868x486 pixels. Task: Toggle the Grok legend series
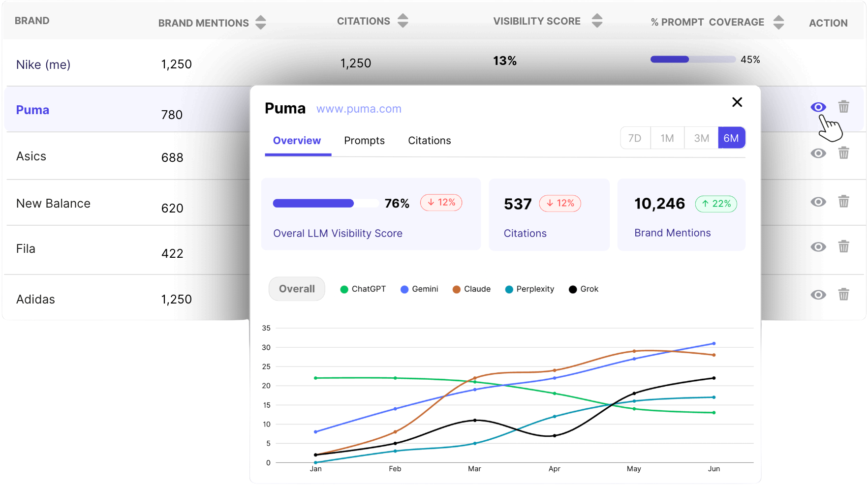pyautogui.click(x=584, y=289)
